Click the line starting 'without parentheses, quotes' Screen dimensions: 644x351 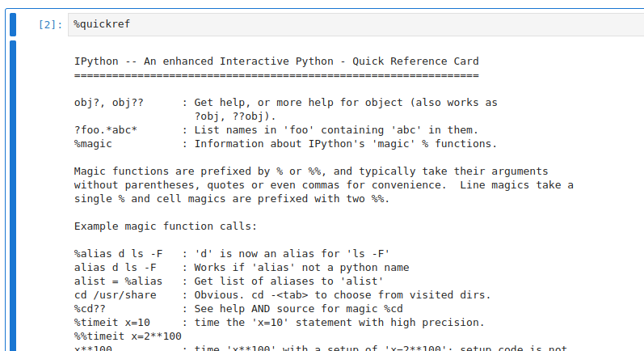click(x=324, y=185)
